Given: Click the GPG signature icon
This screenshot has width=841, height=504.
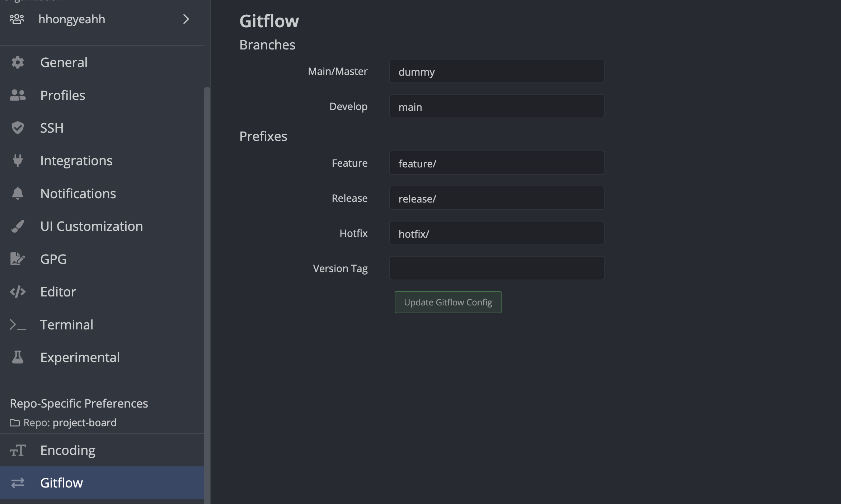Looking at the screenshot, I should point(18,259).
